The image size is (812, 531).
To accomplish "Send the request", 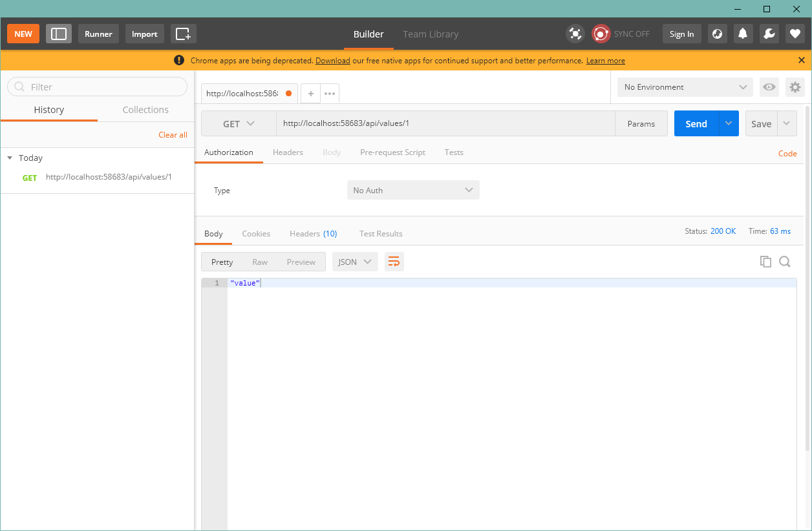I will 696,123.
